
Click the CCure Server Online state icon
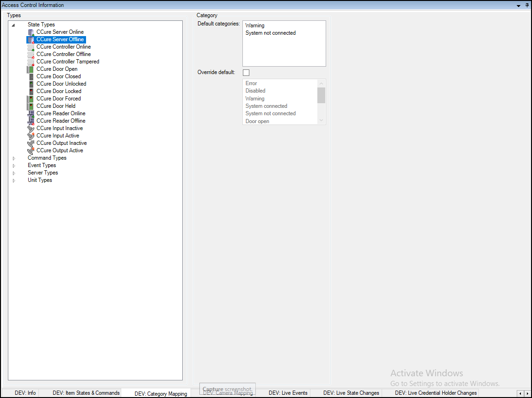pyautogui.click(x=31, y=32)
